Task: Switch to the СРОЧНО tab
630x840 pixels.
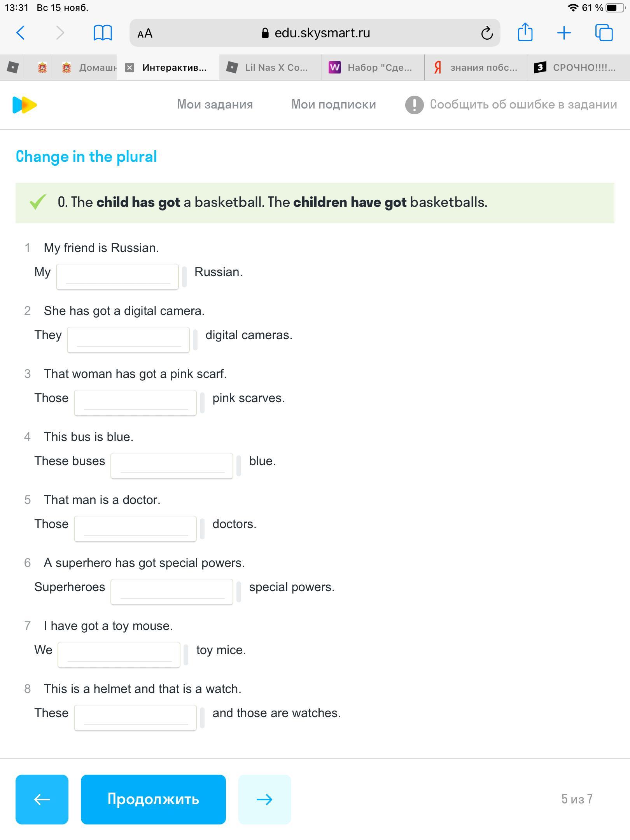Action: pyautogui.click(x=578, y=68)
